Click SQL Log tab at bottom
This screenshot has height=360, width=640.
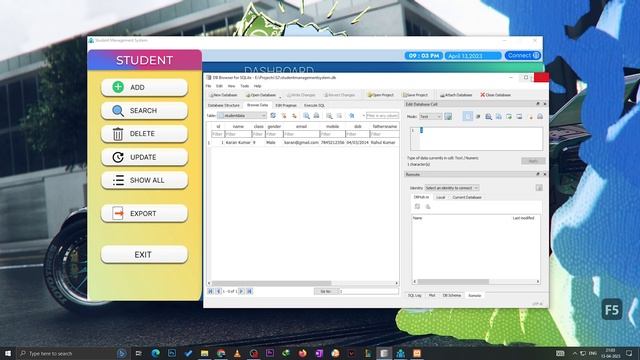click(x=415, y=295)
